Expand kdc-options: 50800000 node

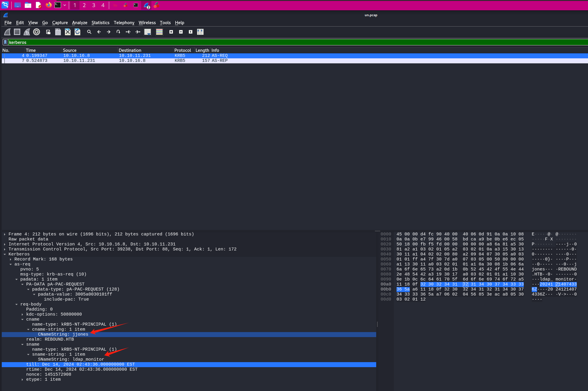tap(22, 314)
